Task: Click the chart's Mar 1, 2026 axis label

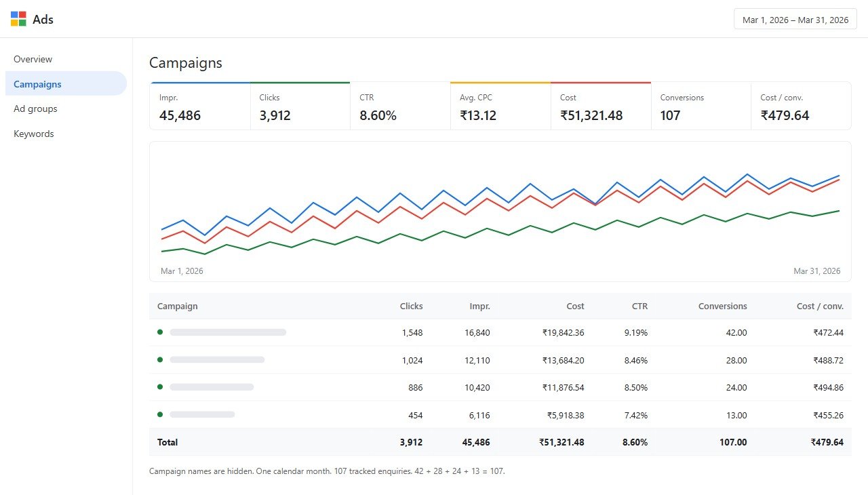Action: [x=182, y=271]
